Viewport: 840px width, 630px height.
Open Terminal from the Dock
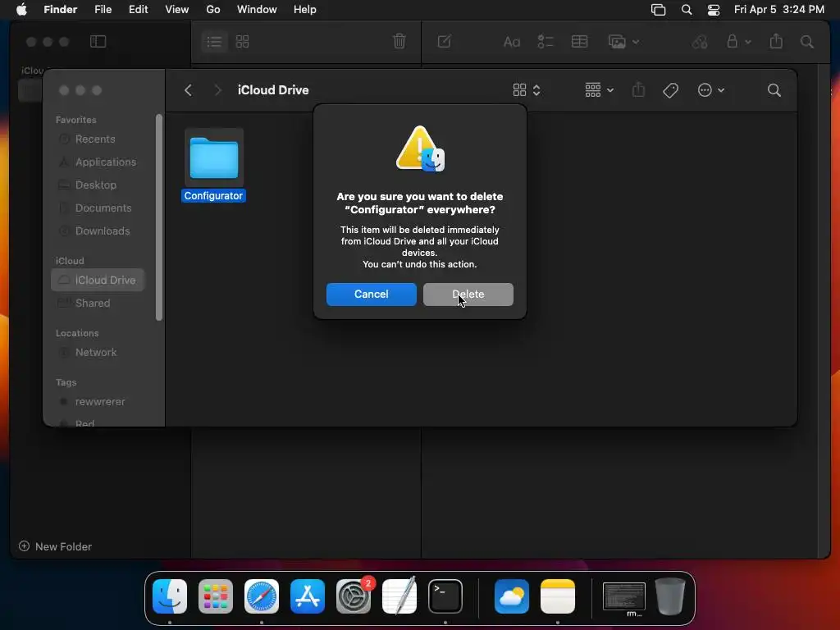[x=445, y=596]
